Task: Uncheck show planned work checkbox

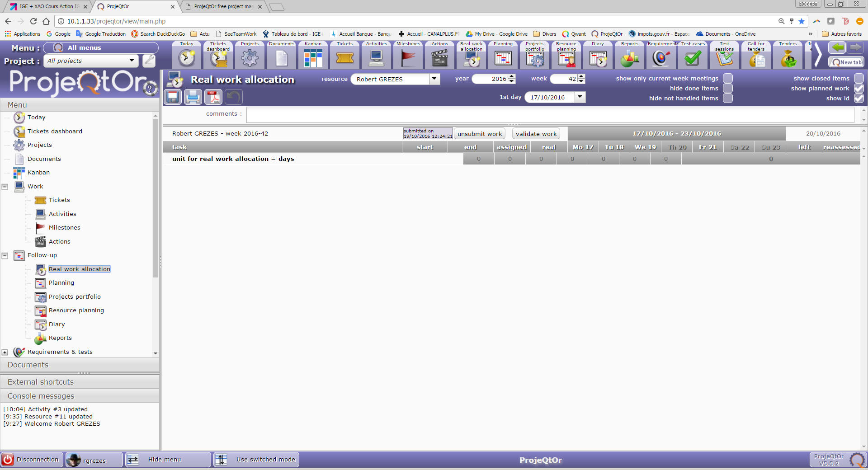Action: coord(859,88)
